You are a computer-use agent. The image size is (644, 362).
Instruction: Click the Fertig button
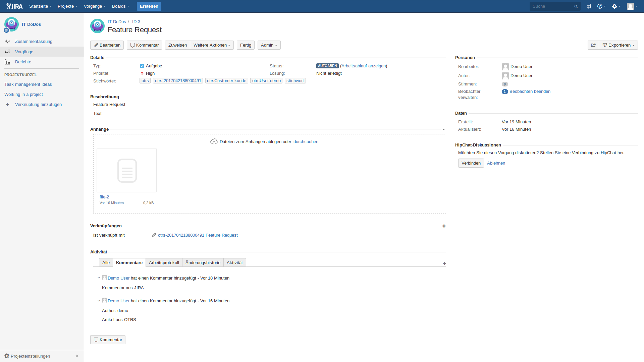coord(246,45)
